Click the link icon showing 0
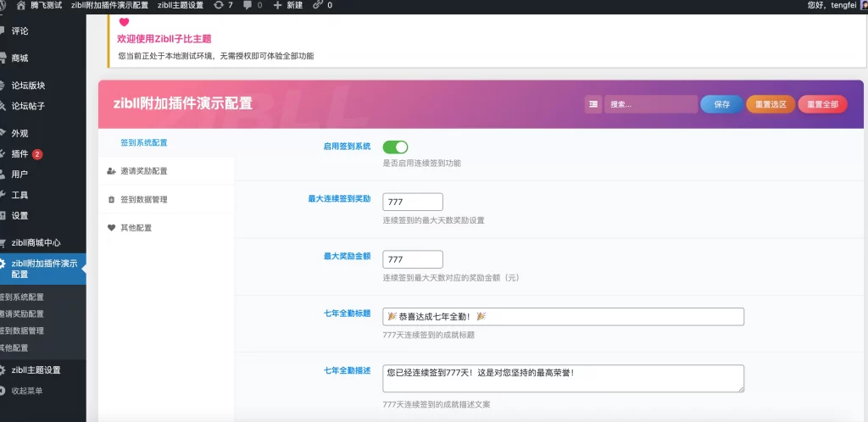868x422 pixels. [x=317, y=5]
